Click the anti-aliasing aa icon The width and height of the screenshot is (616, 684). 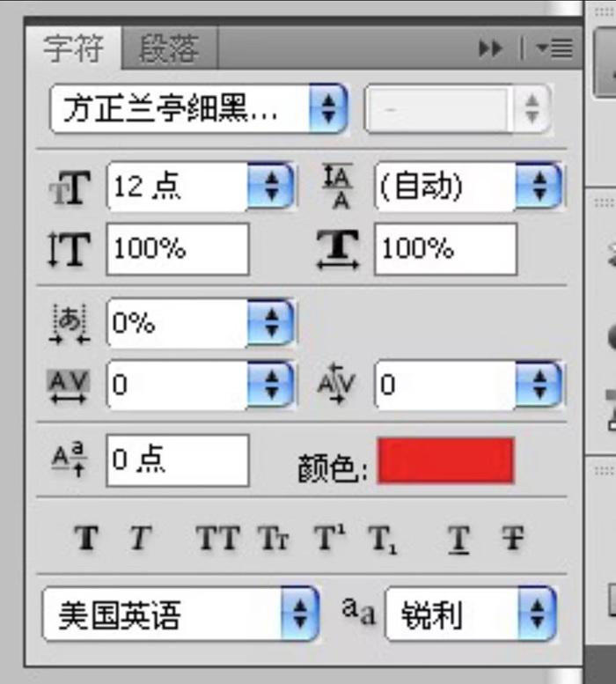tap(358, 611)
